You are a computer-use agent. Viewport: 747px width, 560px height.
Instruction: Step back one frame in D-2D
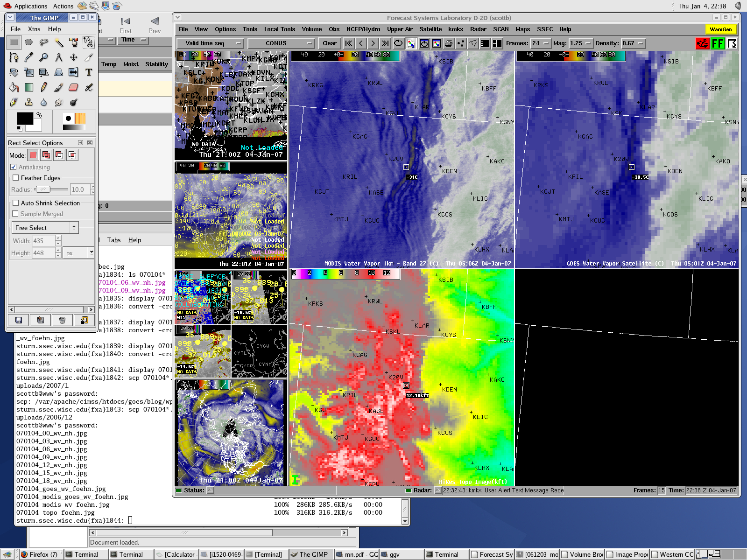pos(361,43)
